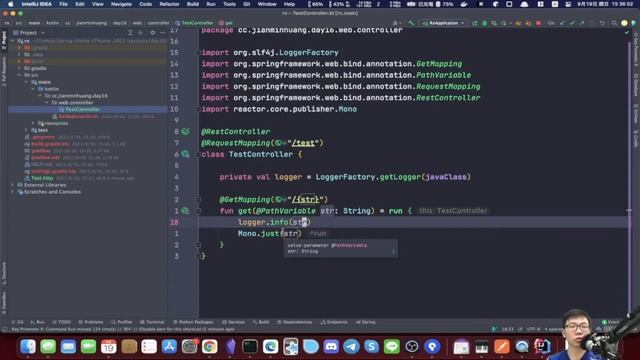
Task: Expand the resources folder in the project tree
Action: pos(33,123)
